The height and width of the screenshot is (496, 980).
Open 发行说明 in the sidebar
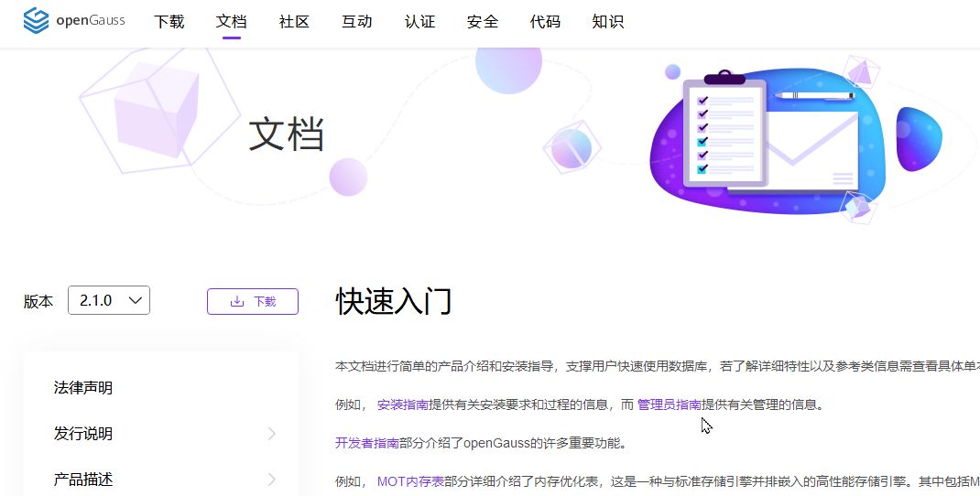tap(83, 434)
